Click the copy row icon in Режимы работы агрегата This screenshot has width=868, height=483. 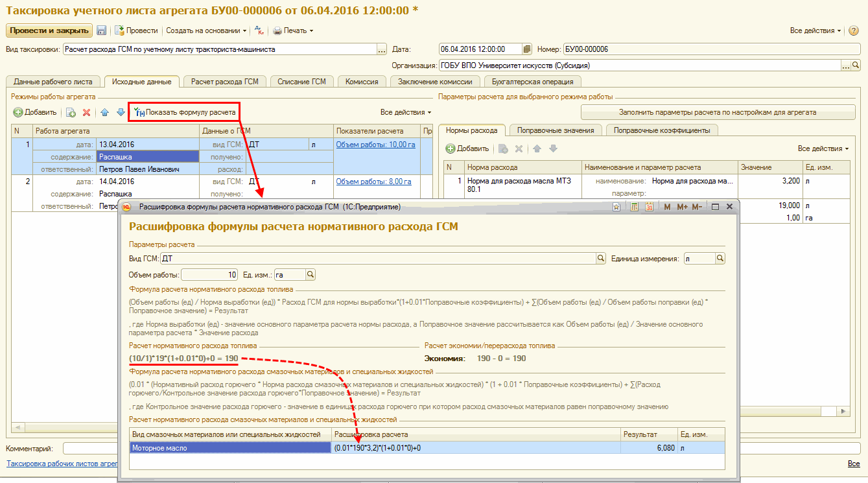point(71,112)
